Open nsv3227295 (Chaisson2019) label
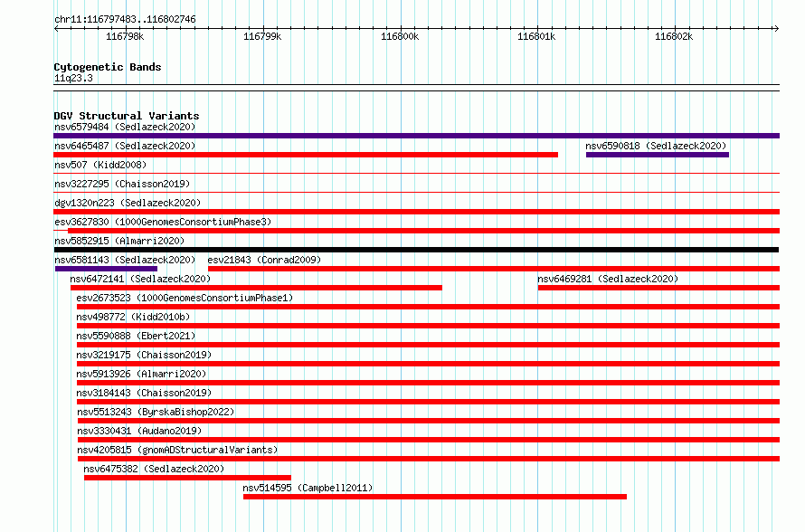 point(122,184)
